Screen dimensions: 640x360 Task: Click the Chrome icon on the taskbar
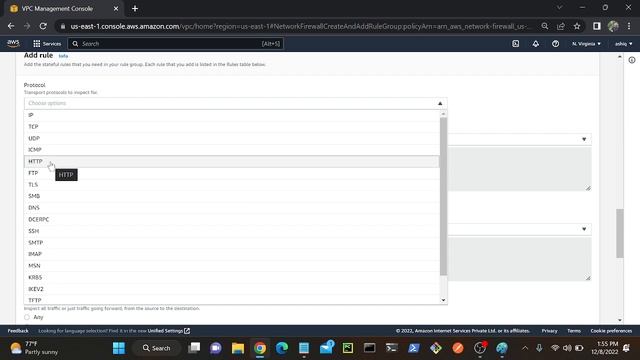[x=260, y=348]
